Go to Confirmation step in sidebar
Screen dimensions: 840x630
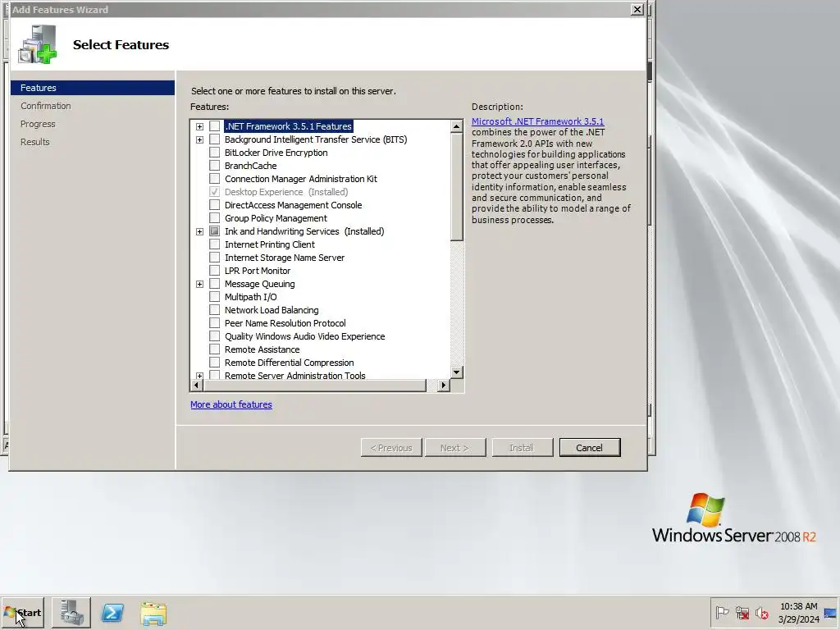click(46, 106)
